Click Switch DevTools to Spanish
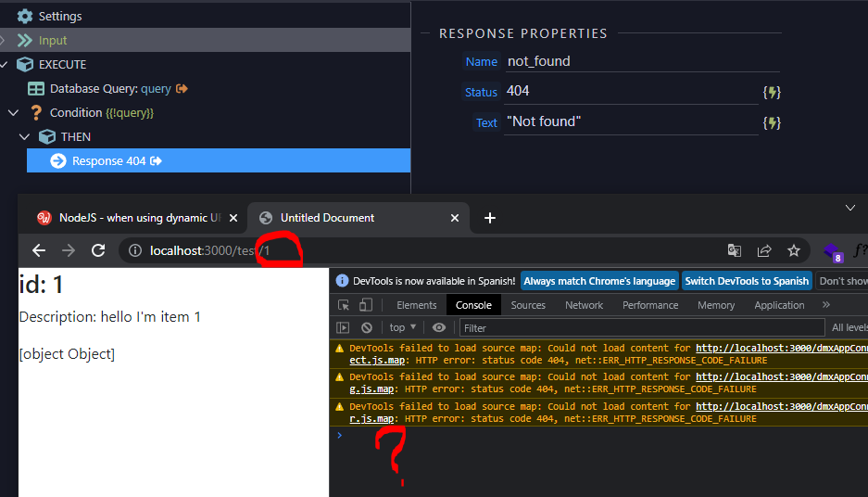 [x=747, y=281]
